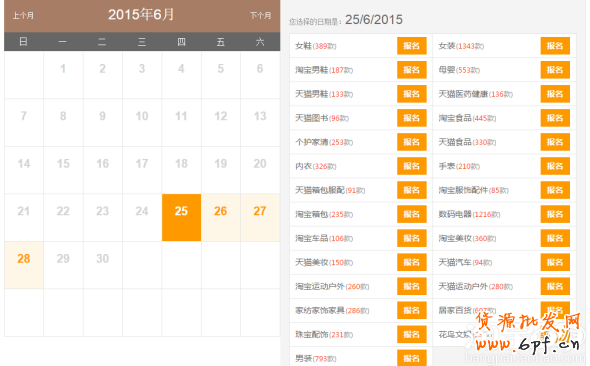The width and height of the screenshot is (590, 366).
Task: Click date 1 in the calendar
Action: 63,75
